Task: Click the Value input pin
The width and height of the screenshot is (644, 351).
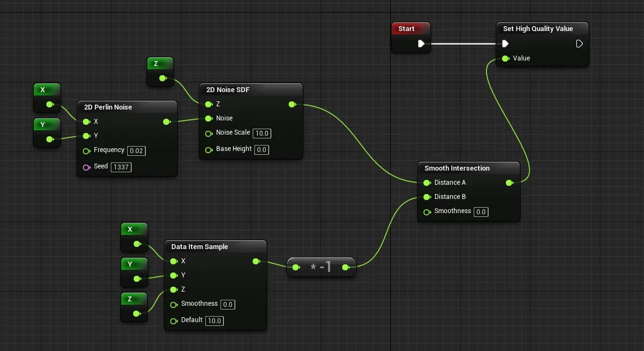Action: 505,58
